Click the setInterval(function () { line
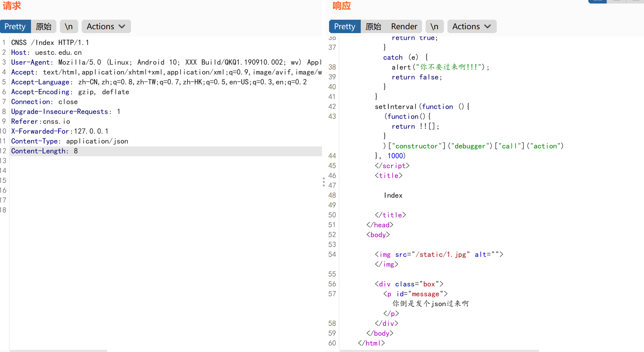Image resolution: width=644 pixels, height=352 pixels. pyautogui.click(x=422, y=107)
